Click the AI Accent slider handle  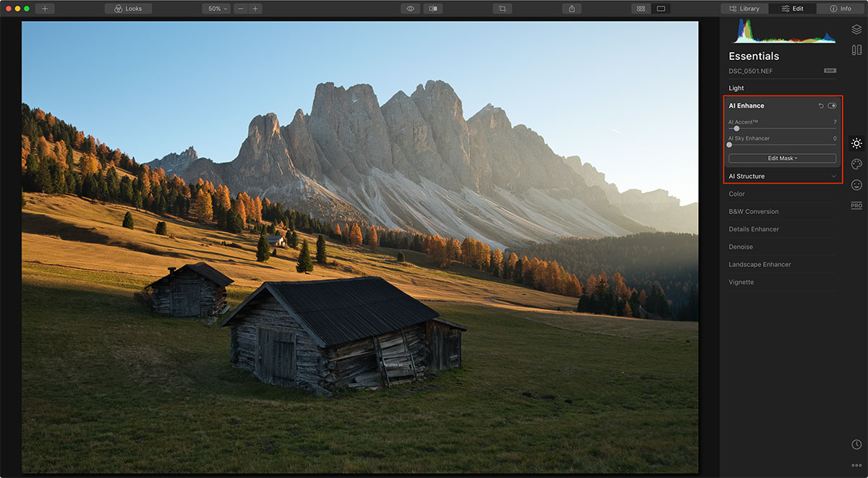tap(736, 129)
